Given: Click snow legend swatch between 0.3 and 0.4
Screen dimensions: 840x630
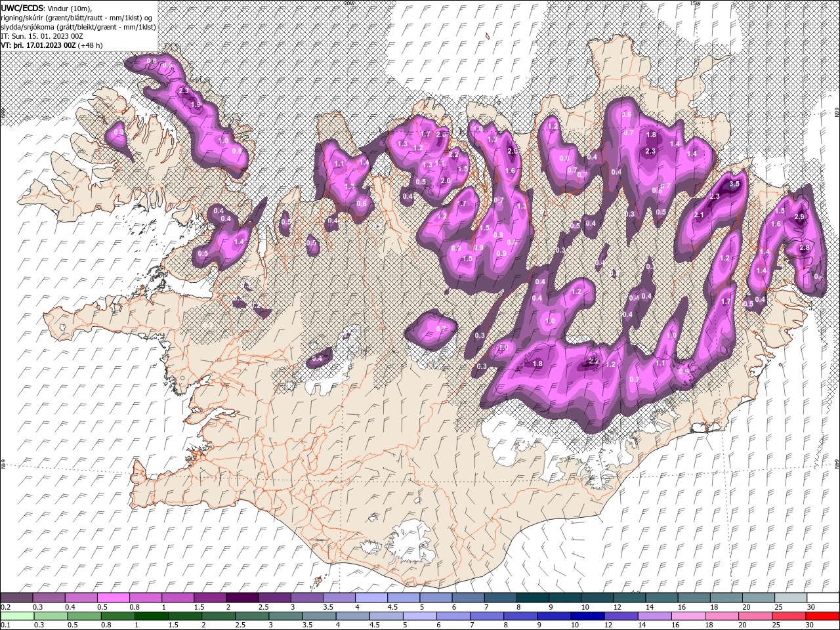Looking at the screenshot, I should tap(49, 598).
